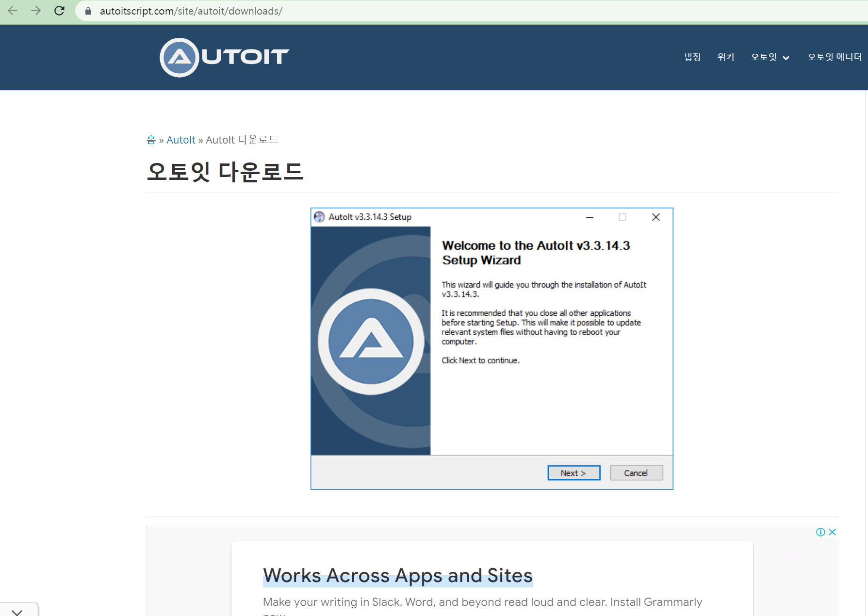Click the AutoIt setup title bar icon
Viewport: 868px width, 616px height.
(319, 217)
